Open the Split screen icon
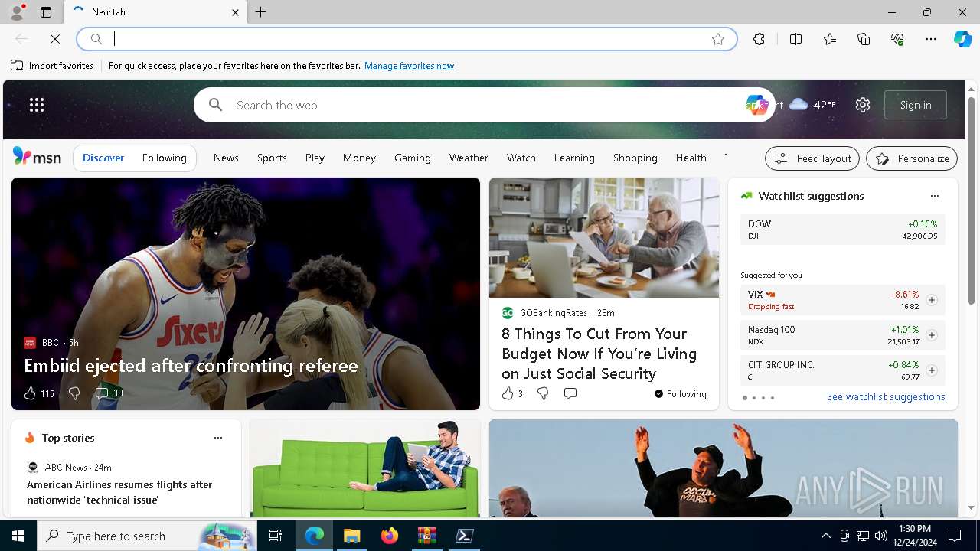This screenshot has height=551, width=980. (x=795, y=39)
